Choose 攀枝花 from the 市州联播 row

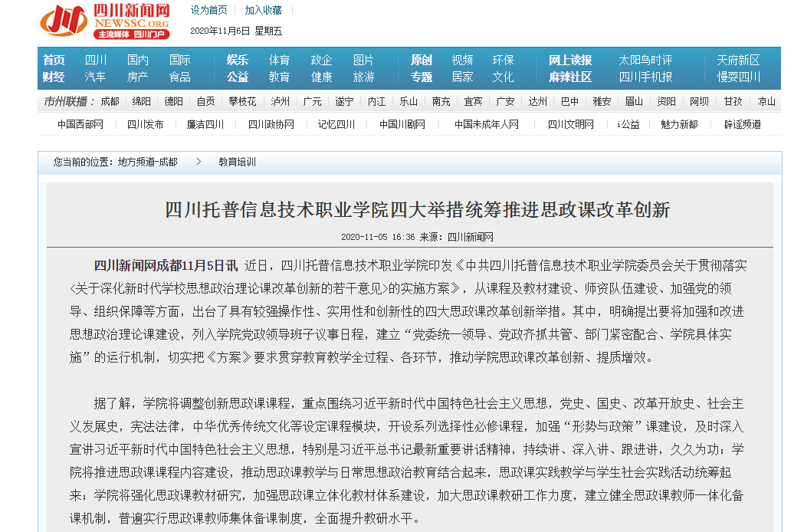(x=242, y=101)
